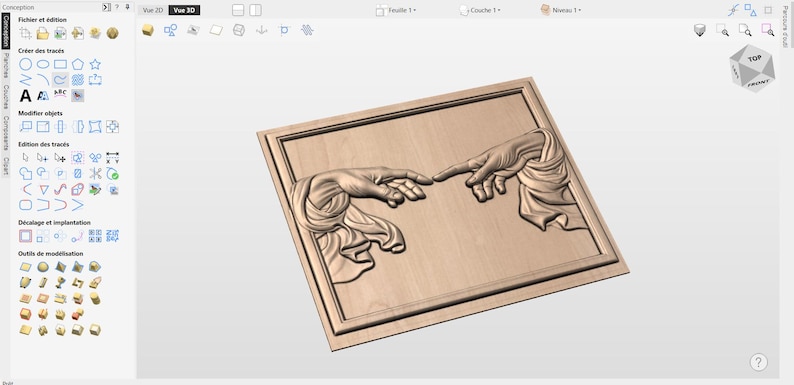Select the Scissors trim tool
Screen dimensions: 794x385
[95, 173]
